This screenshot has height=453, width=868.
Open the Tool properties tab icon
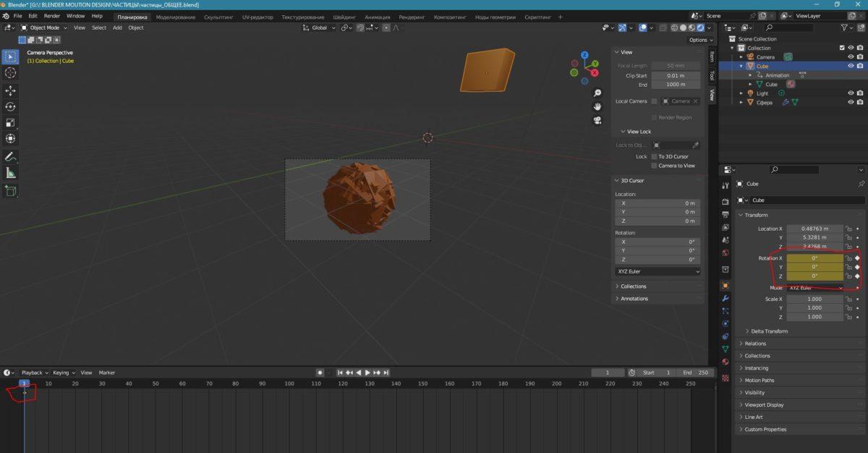726,185
